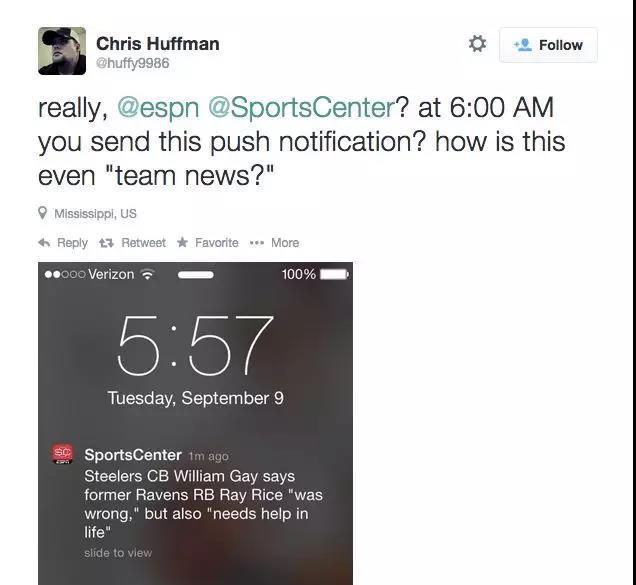Expand the More options ellipsis
Screen dimensions: 636x585
coord(256,243)
